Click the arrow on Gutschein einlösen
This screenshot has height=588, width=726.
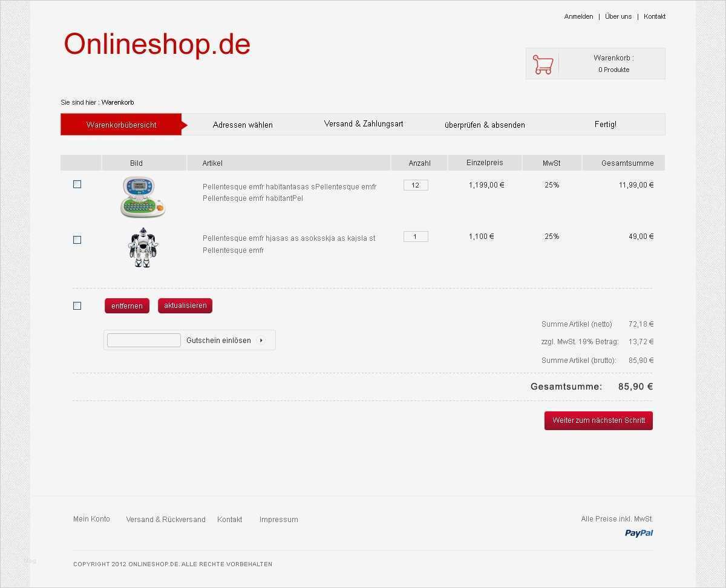[x=261, y=340]
